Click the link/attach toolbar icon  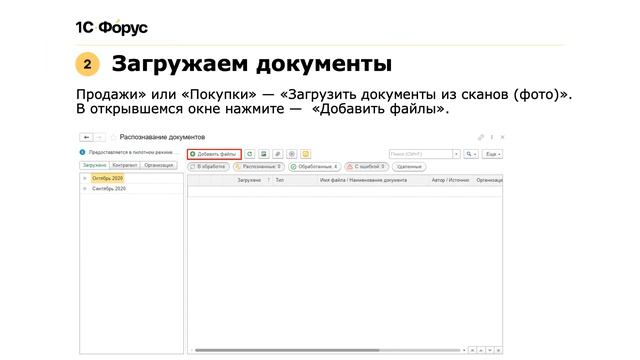click(278, 154)
